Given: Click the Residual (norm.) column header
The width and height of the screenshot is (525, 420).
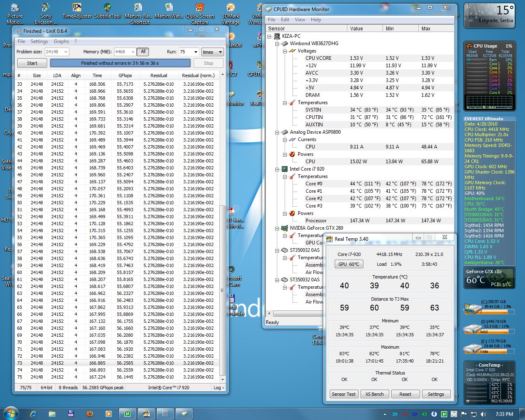Looking at the screenshot, I should (198, 75).
